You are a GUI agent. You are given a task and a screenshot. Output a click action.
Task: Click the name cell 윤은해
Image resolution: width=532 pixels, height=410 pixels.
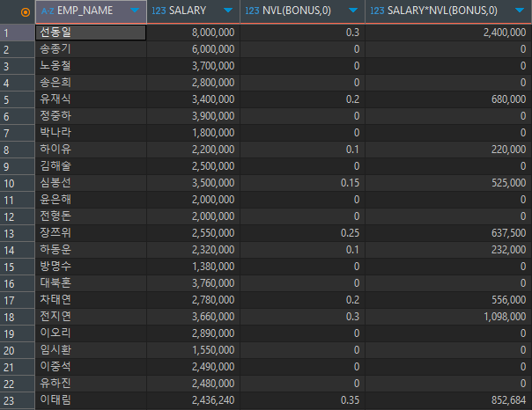click(91, 200)
